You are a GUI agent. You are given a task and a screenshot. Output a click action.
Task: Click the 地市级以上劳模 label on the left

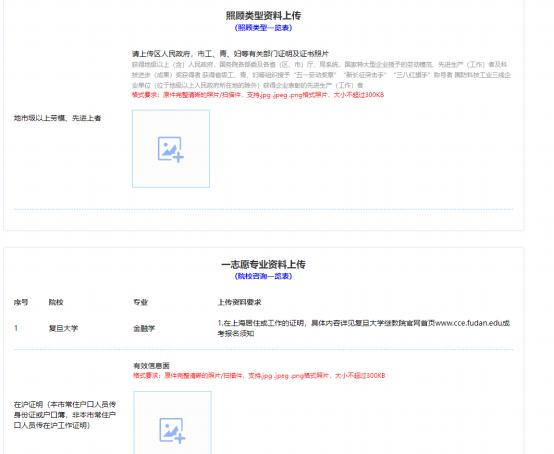tap(57, 118)
